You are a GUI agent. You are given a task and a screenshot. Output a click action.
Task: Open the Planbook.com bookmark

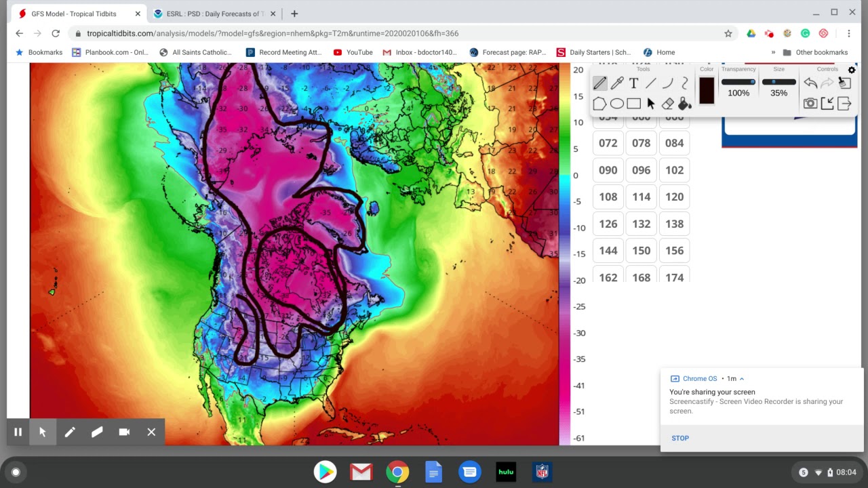click(x=110, y=52)
